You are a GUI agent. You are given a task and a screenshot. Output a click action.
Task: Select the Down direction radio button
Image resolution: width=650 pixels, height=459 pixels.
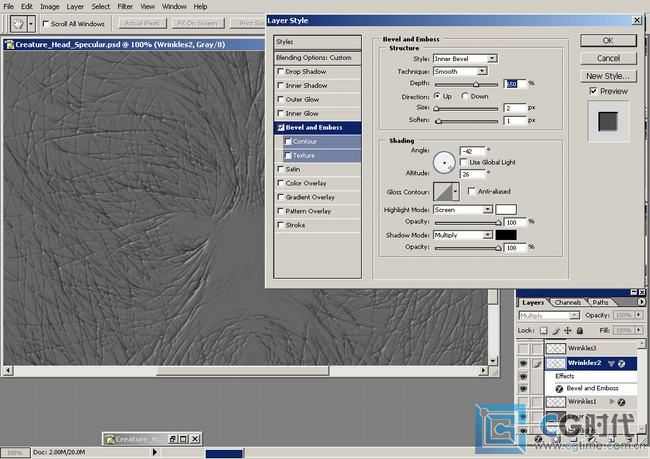(x=465, y=96)
